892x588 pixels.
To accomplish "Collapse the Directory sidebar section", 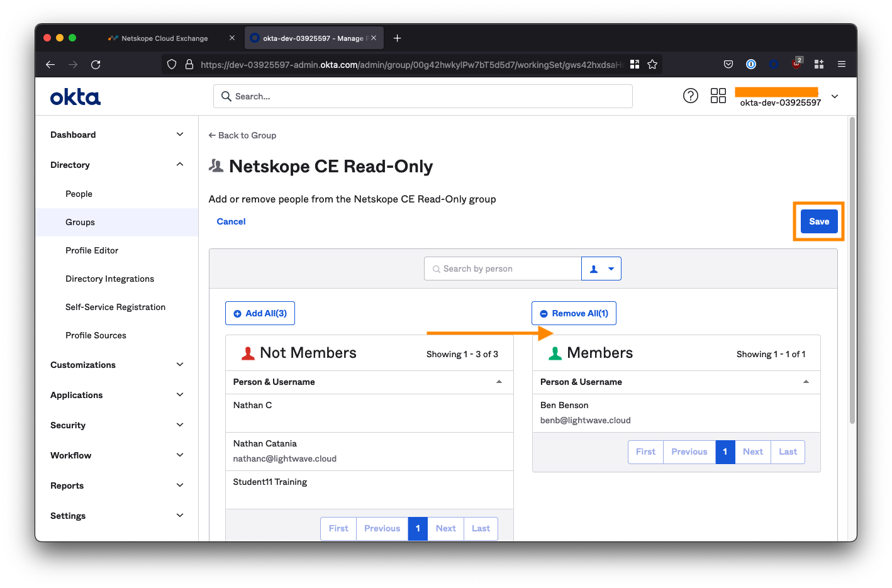I will (180, 165).
